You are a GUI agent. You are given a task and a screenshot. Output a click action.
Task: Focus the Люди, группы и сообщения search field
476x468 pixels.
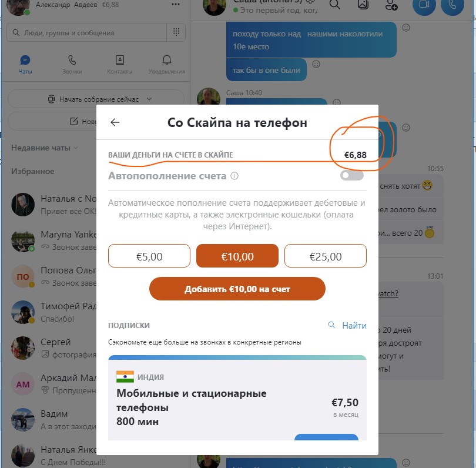86,32
